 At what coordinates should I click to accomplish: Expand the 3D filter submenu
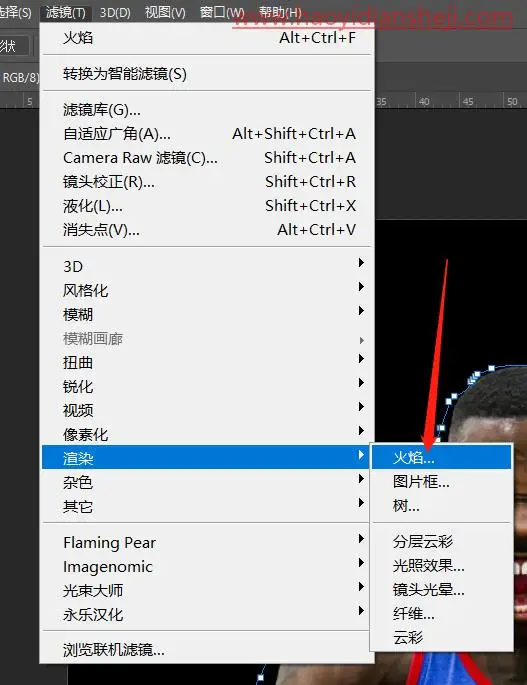pos(208,266)
